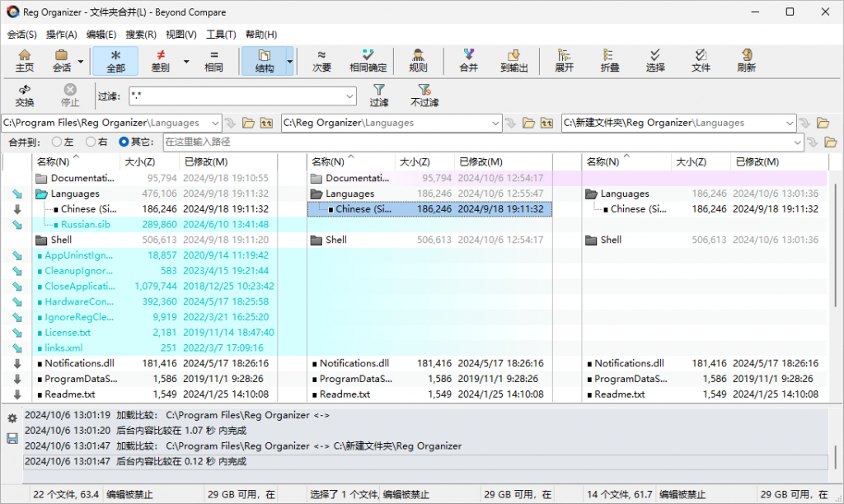The image size is (844, 504).
Task: Browse folder icon for right path
Action: (x=823, y=124)
